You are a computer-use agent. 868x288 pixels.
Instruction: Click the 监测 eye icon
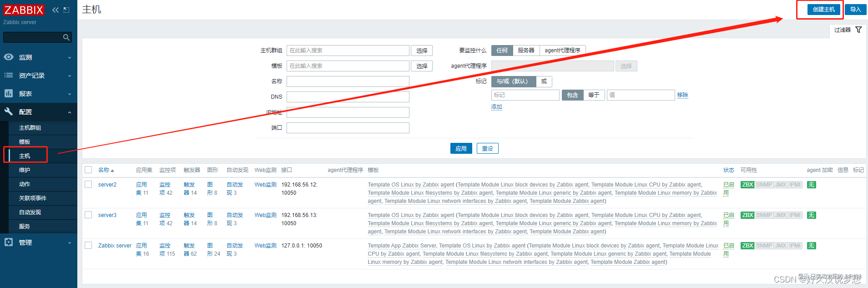pyautogui.click(x=9, y=57)
